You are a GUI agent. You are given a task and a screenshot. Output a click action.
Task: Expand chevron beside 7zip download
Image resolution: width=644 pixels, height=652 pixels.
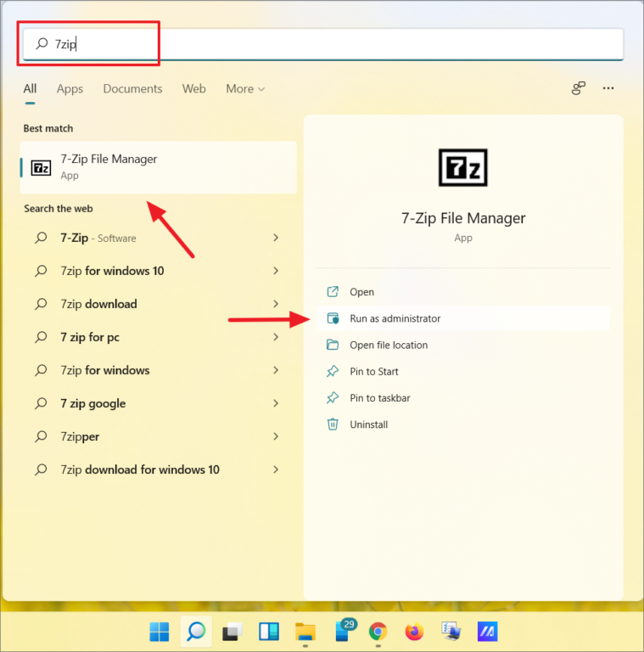click(x=276, y=304)
